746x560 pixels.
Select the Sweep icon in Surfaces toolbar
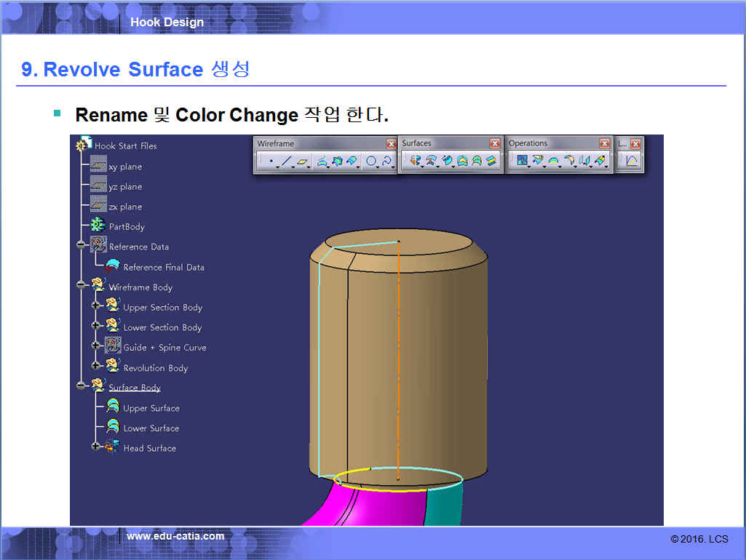click(x=447, y=161)
